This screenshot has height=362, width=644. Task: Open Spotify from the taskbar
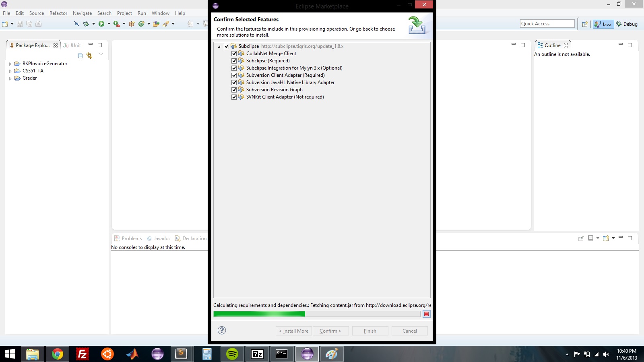(232, 354)
